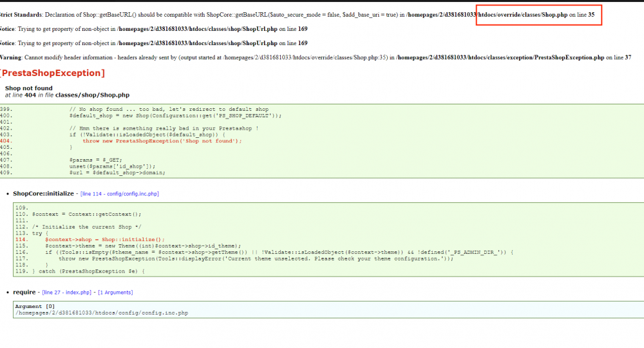Select the 'Shop not found' message

(x=29, y=88)
